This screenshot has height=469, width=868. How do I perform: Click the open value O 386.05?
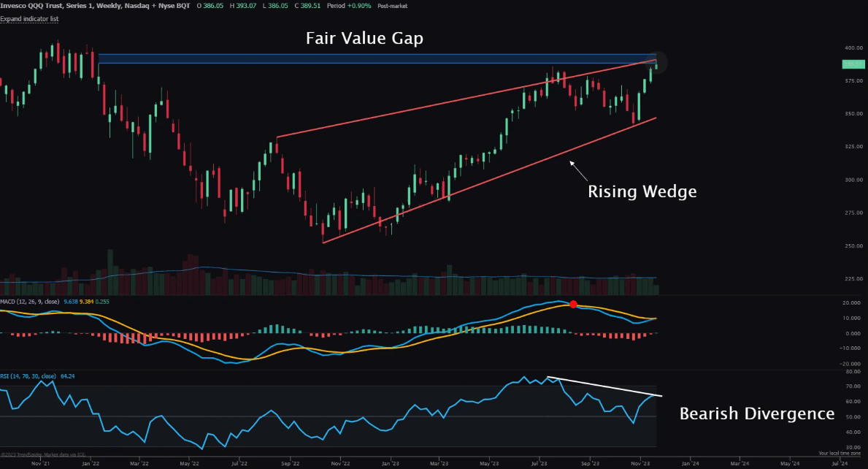210,6
